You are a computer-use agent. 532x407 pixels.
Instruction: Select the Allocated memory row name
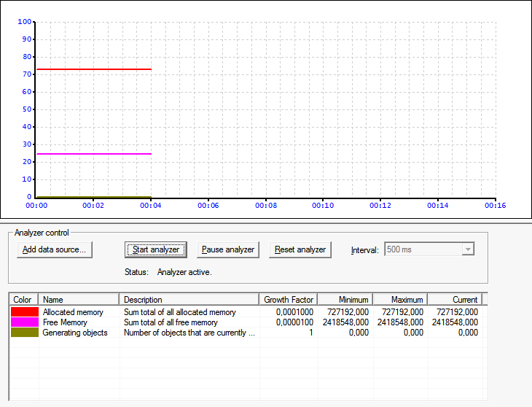coord(73,312)
